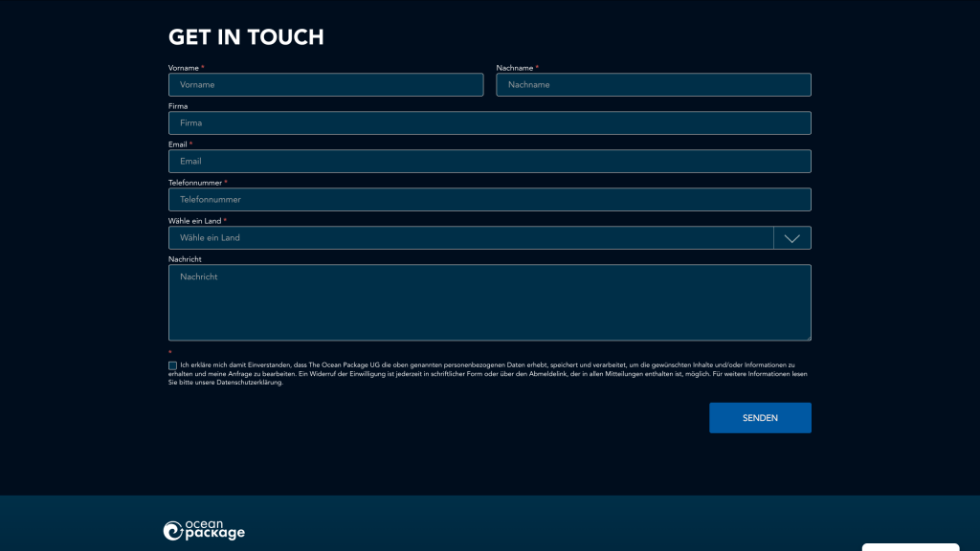Click the chevron arrow of country selector
The width and height of the screenshot is (980, 551).
pyautogui.click(x=791, y=238)
